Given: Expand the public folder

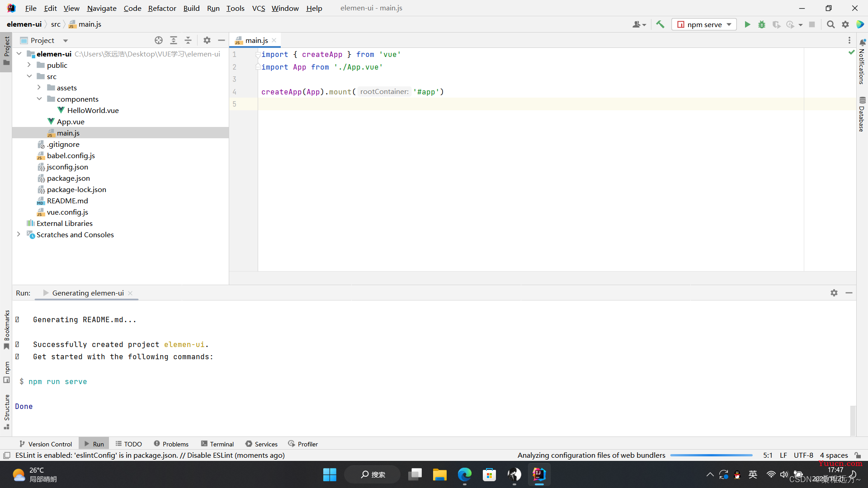Looking at the screenshot, I should [x=29, y=65].
